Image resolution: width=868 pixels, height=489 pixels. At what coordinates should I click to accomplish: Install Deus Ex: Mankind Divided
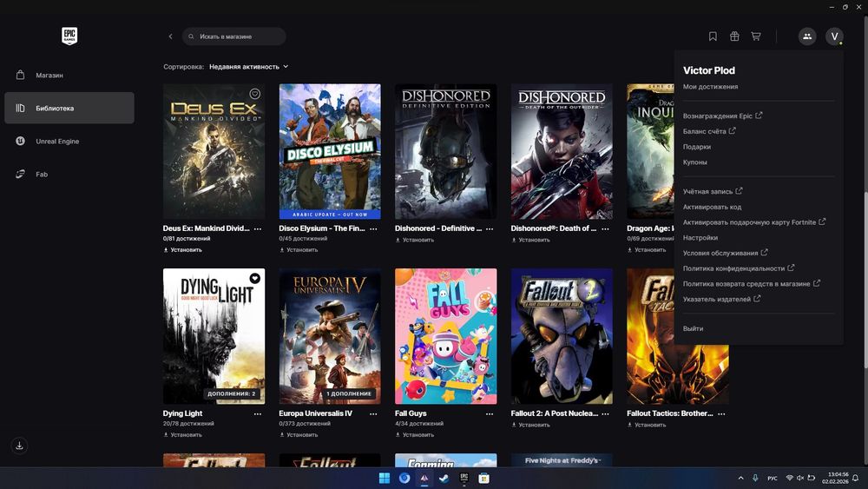(182, 250)
